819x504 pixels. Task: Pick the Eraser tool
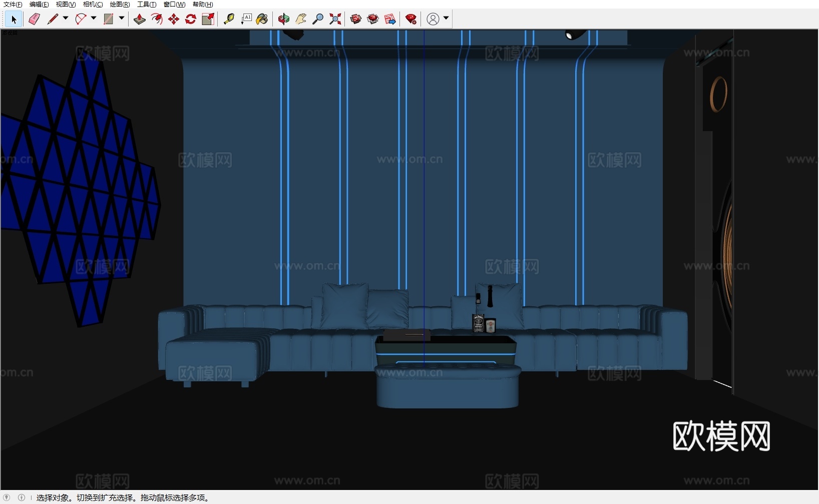coord(34,19)
